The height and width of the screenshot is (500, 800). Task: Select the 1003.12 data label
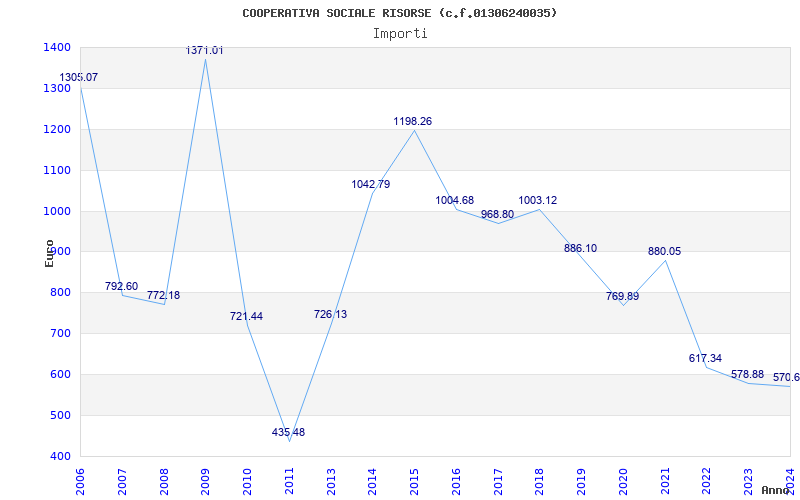(538, 200)
